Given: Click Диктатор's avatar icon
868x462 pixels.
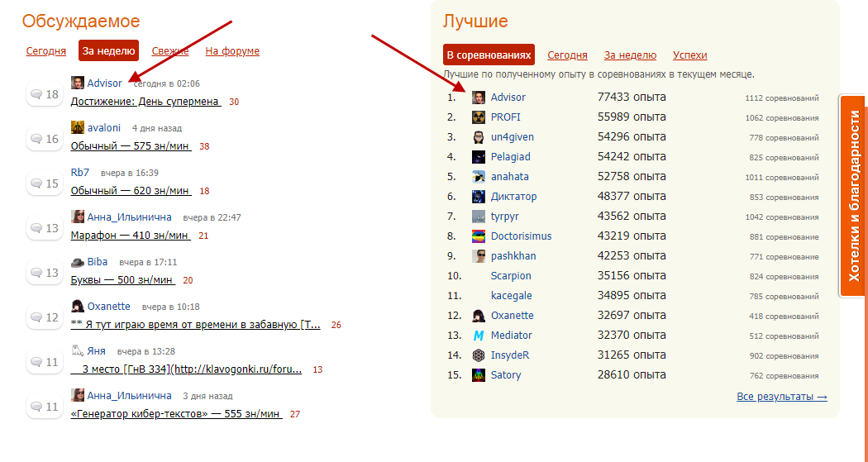Looking at the screenshot, I should (479, 197).
